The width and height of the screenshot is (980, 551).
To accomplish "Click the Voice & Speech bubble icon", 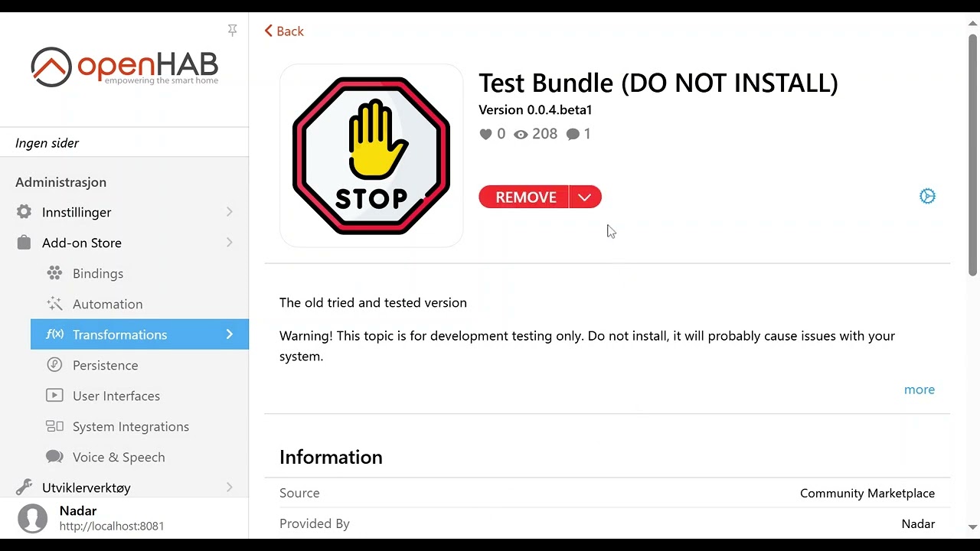I will pos(54,457).
